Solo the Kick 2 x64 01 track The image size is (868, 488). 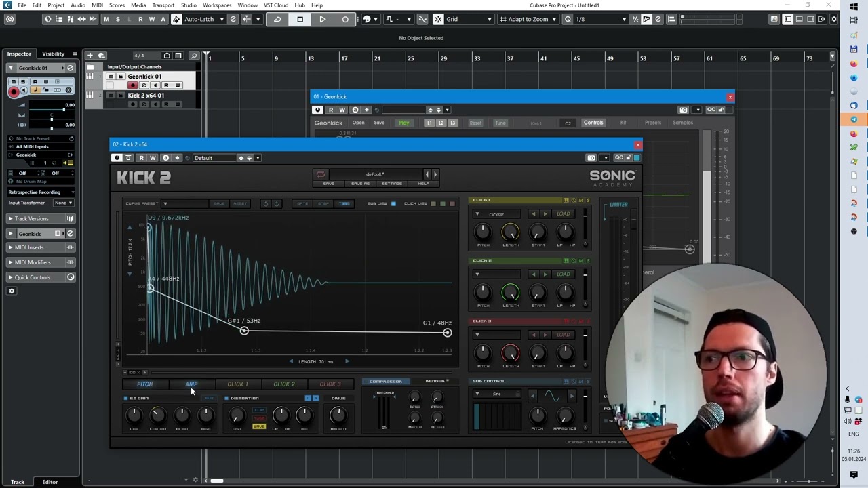coord(121,96)
